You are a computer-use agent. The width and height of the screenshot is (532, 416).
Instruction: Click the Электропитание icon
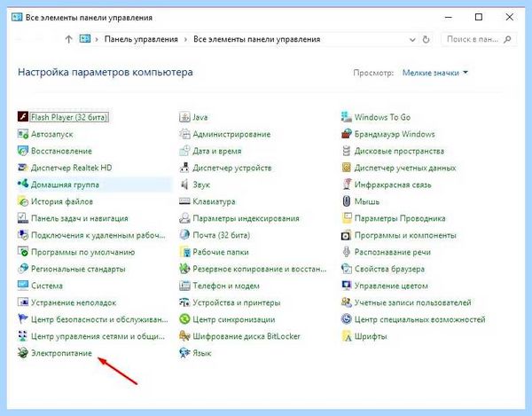23,353
